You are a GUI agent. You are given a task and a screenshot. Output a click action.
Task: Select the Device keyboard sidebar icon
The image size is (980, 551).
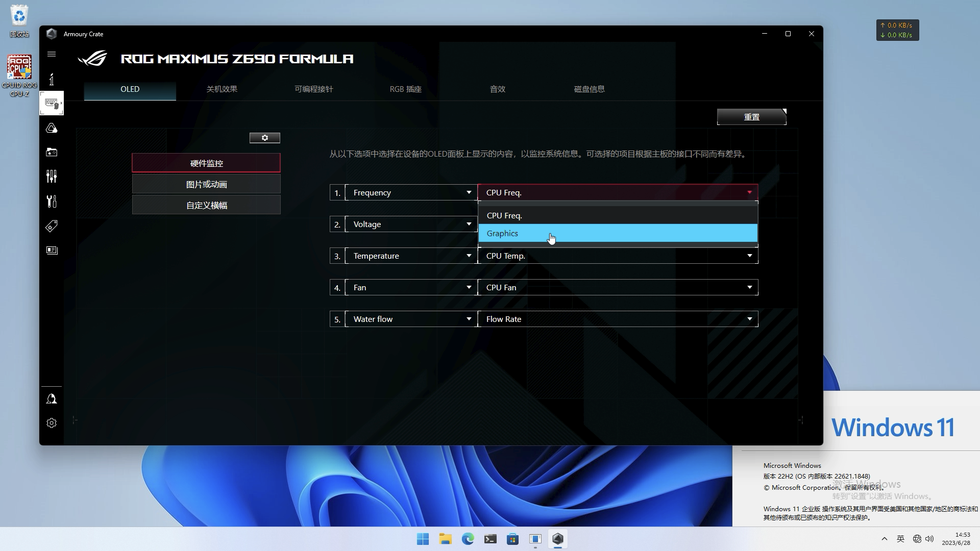[x=52, y=103]
